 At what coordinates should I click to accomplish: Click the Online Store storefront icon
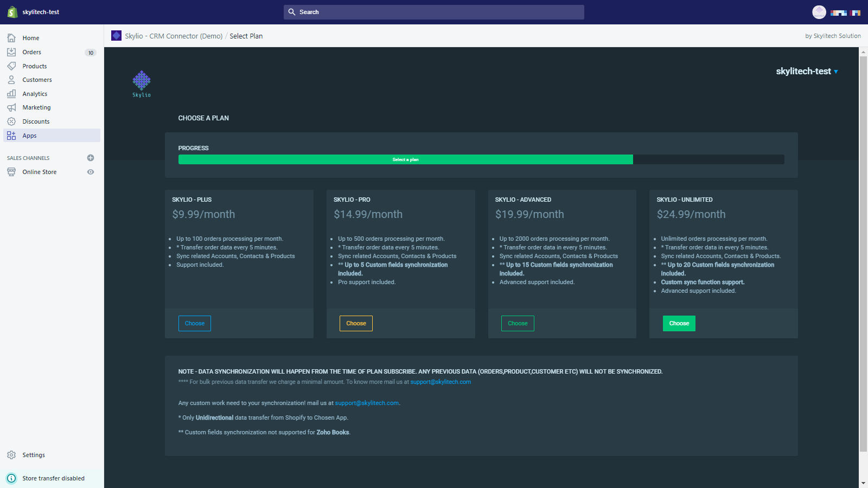pos(11,172)
